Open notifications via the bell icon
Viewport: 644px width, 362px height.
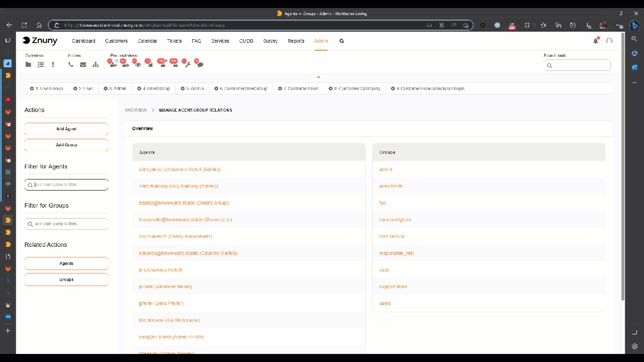pyautogui.click(x=596, y=41)
